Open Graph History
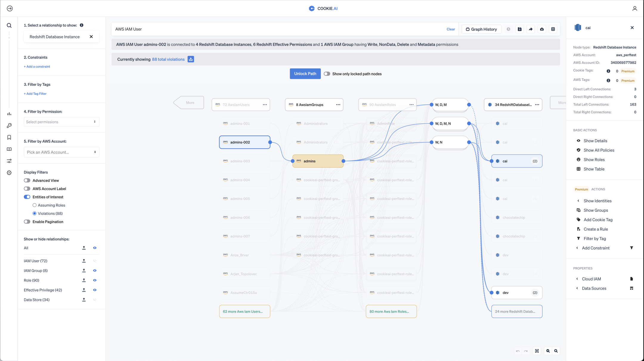Screen dimensions: 644x361 pos(481,29)
